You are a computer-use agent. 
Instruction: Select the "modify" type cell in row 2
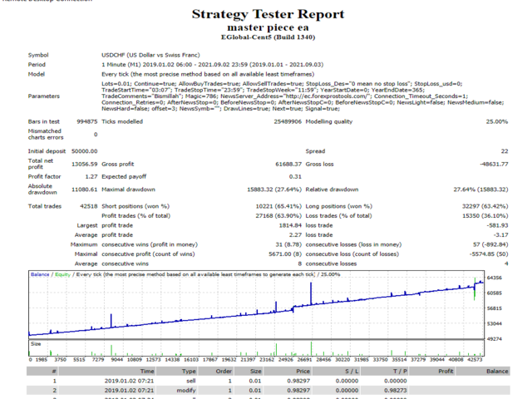186,390
